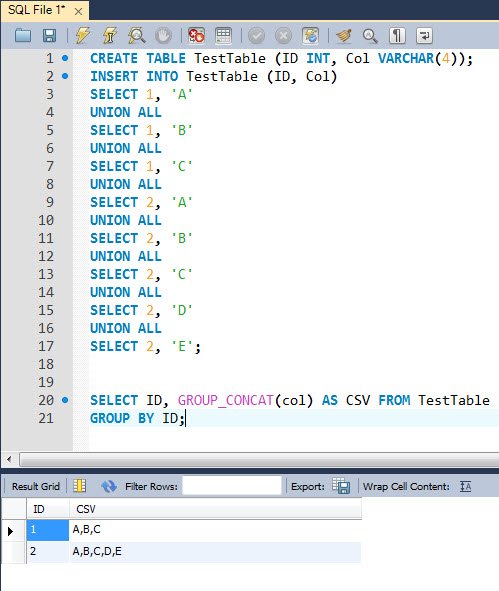Viewport: 499px width, 591px height.
Task: Toggle Wrap Cell Content icon
Action: coord(465,487)
